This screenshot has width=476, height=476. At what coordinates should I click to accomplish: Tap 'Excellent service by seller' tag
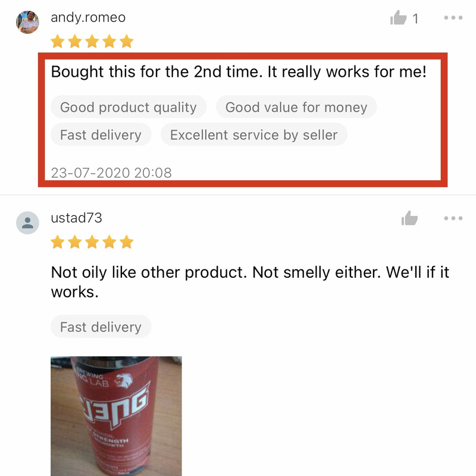tap(254, 135)
